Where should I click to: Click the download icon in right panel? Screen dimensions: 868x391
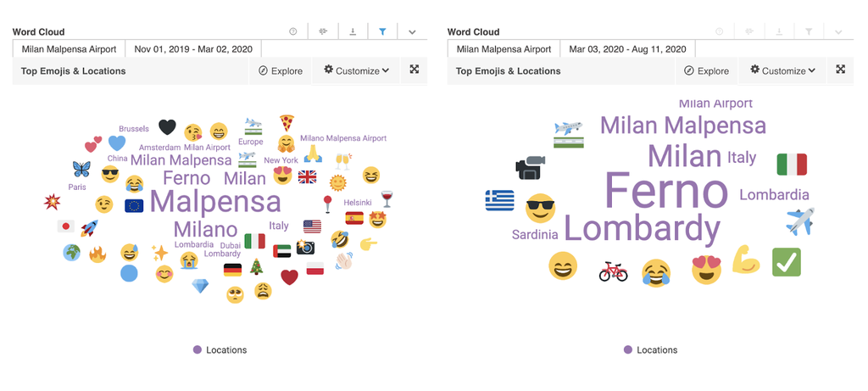coord(779,32)
